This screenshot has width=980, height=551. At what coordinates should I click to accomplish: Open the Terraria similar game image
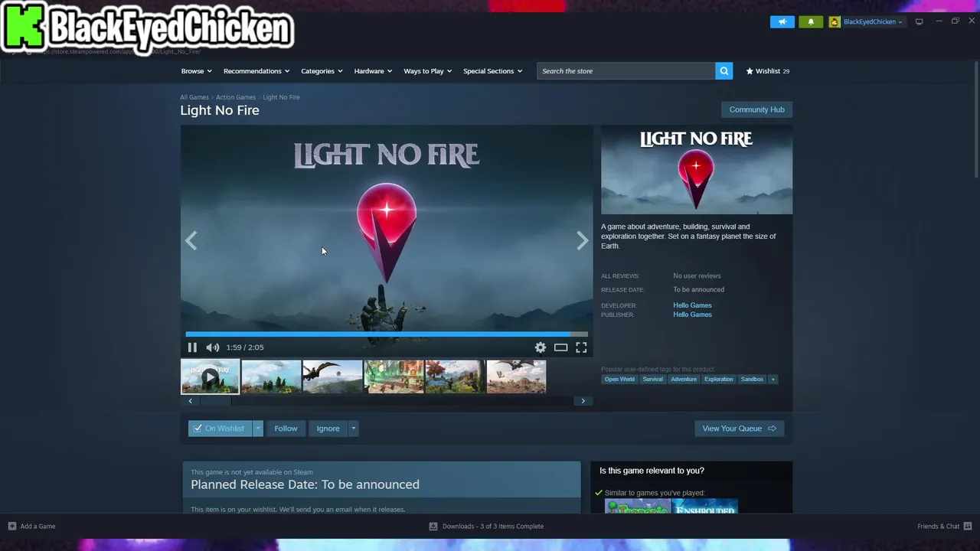tap(638, 507)
